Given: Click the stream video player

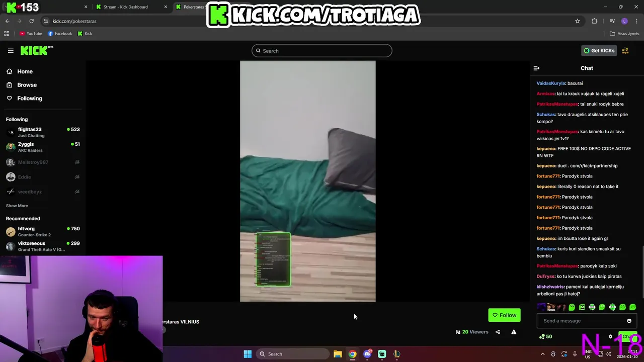Looking at the screenshot, I should (x=308, y=181).
